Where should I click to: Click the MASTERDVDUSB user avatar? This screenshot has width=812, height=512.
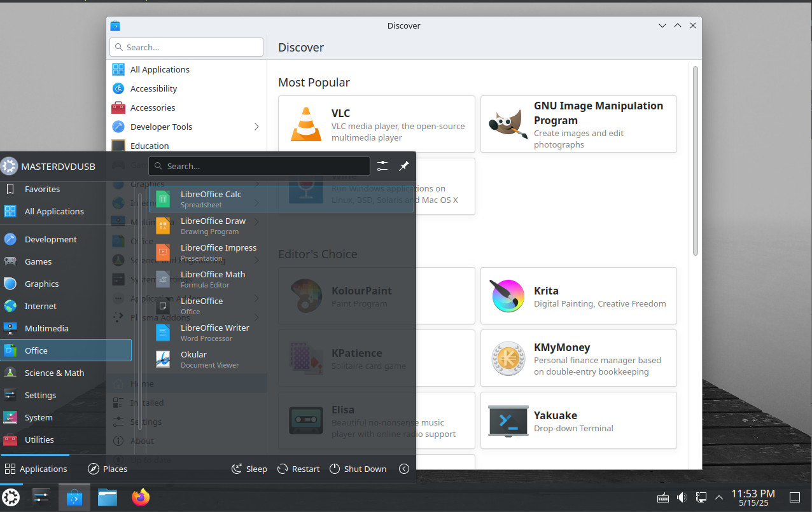pos(9,167)
